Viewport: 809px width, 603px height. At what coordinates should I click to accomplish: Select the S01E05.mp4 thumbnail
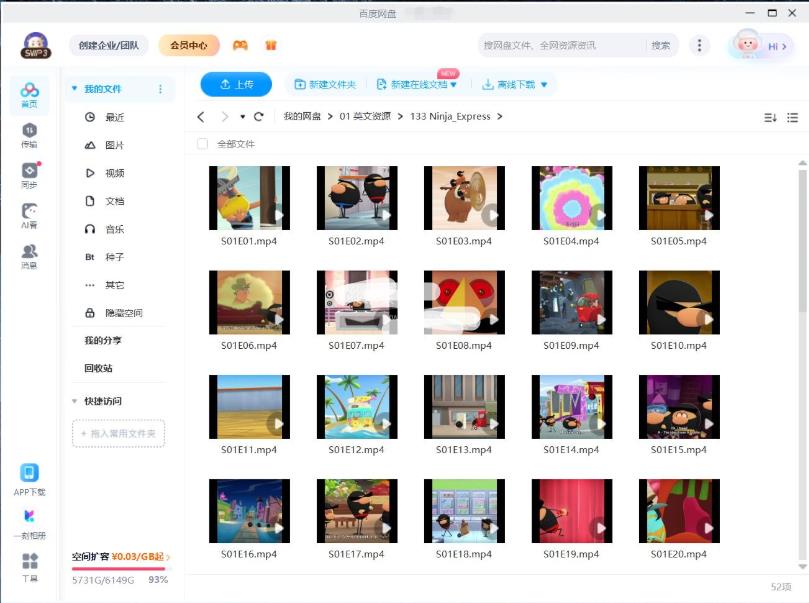(679, 198)
